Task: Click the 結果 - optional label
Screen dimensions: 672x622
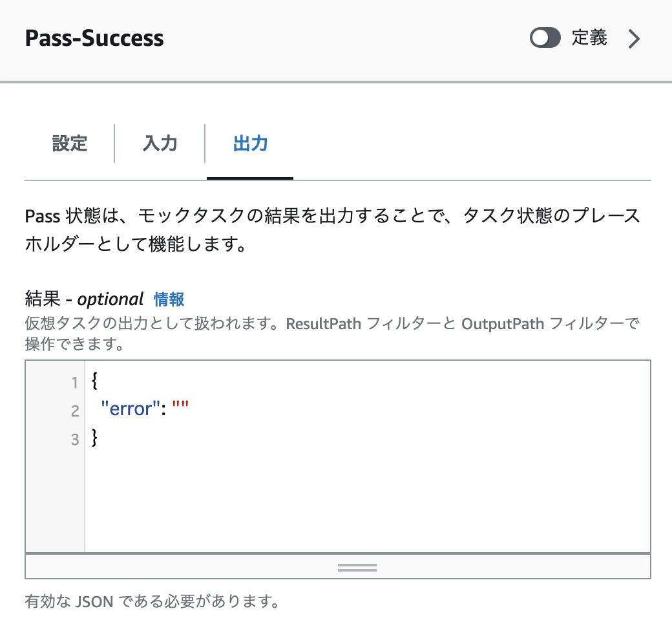Action: click(x=84, y=299)
